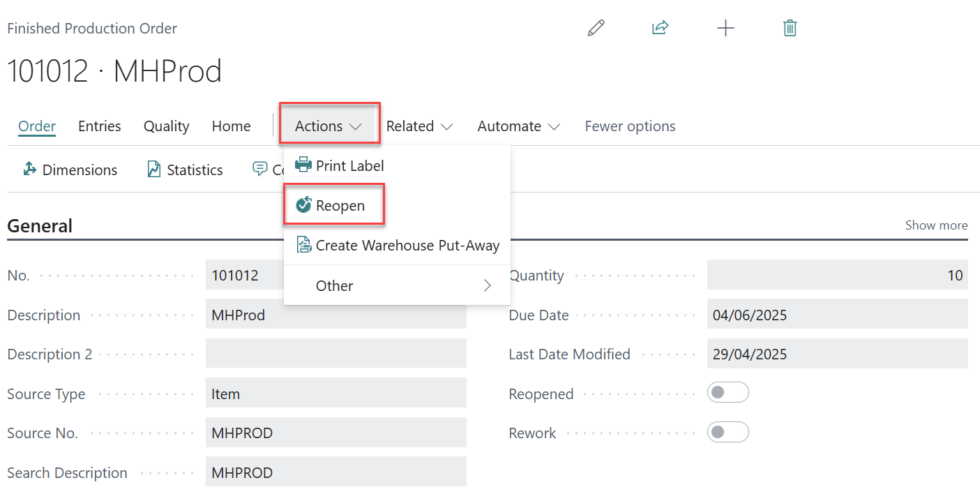Viewport: 980px width, 494px height.
Task: Switch to the Entries tab
Action: 99,126
